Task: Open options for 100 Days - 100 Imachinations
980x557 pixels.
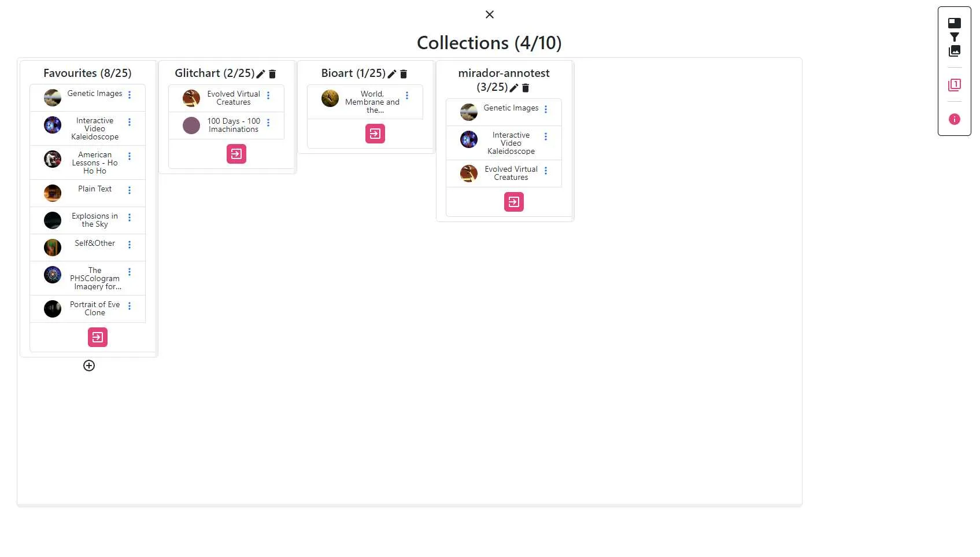Action: click(x=268, y=123)
